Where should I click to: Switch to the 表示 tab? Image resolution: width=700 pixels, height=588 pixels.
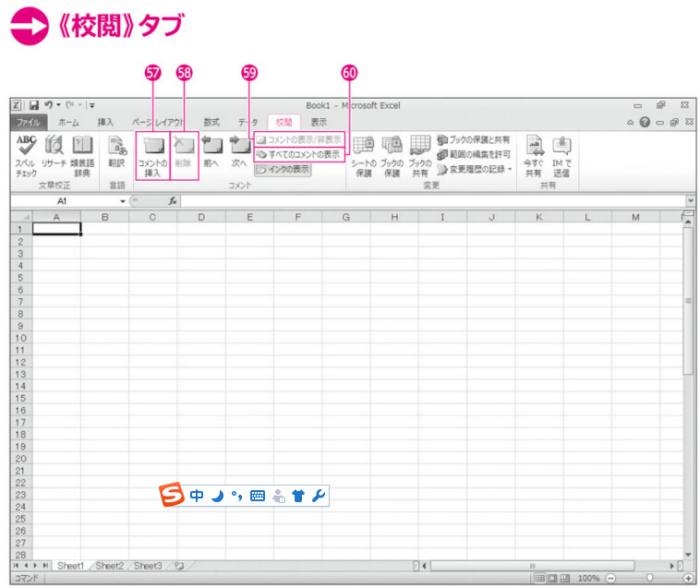tap(319, 122)
